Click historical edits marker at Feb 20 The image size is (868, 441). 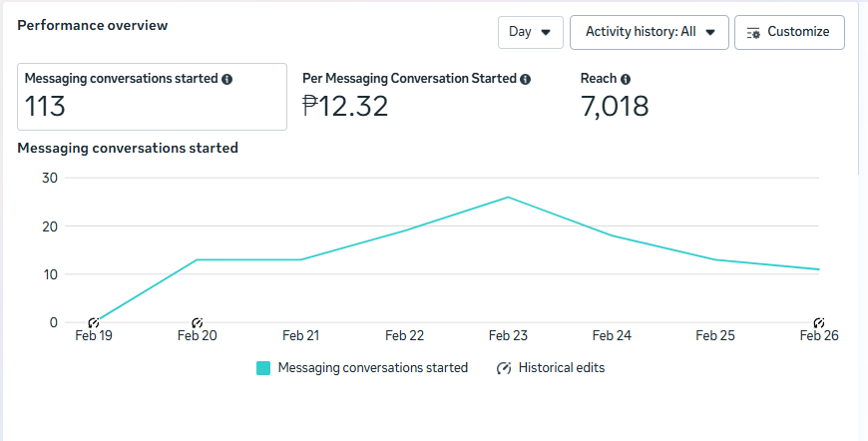[x=198, y=322]
